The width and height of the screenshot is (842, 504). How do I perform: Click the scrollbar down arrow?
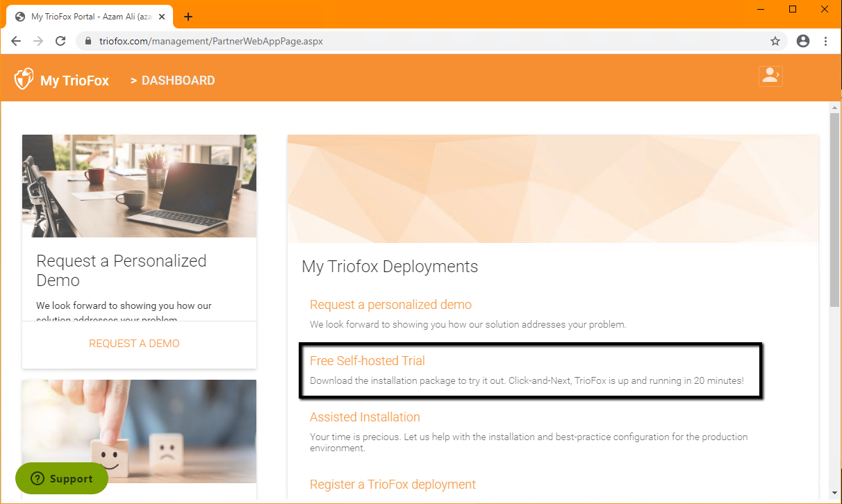tap(835, 495)
